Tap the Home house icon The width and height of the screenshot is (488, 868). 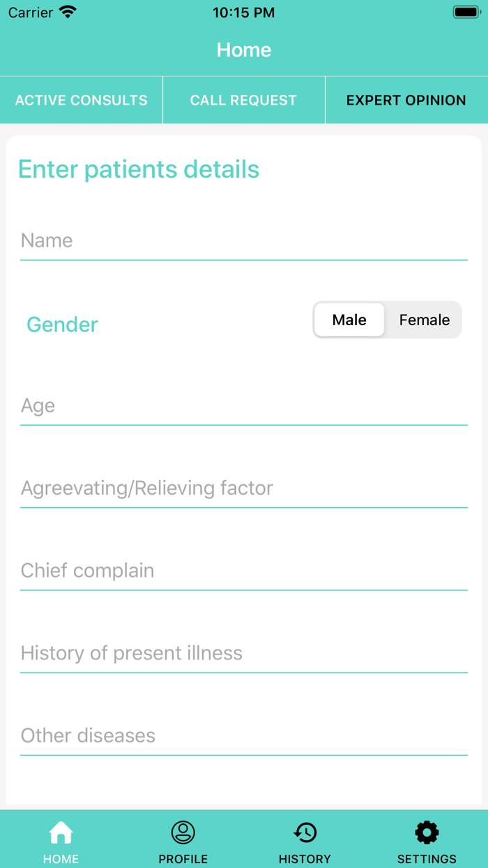tap(61, 832)
